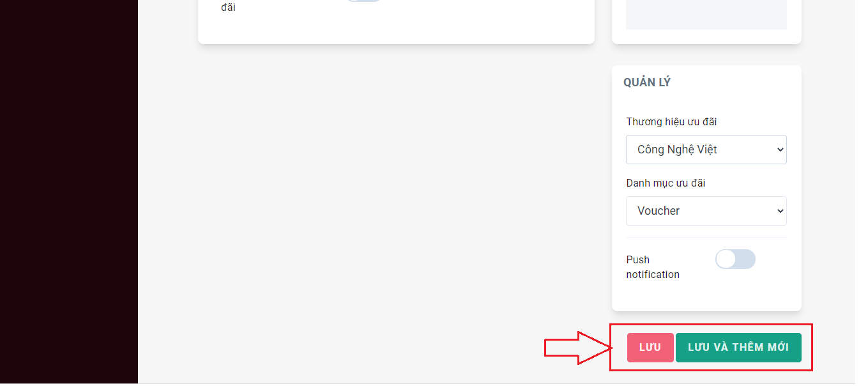Open the Danh mục ưu đãi dropdown
This screenshot has height=386, width=868.
point(706,211)
